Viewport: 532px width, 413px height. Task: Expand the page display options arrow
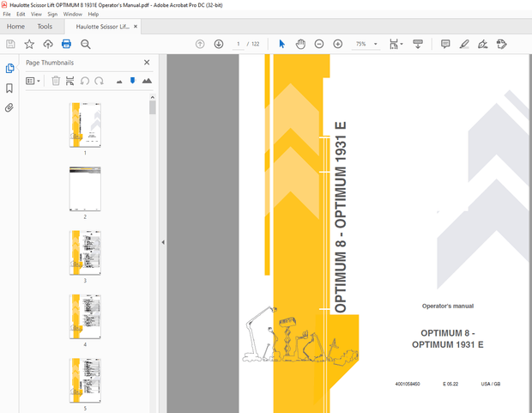click(402, 44)
